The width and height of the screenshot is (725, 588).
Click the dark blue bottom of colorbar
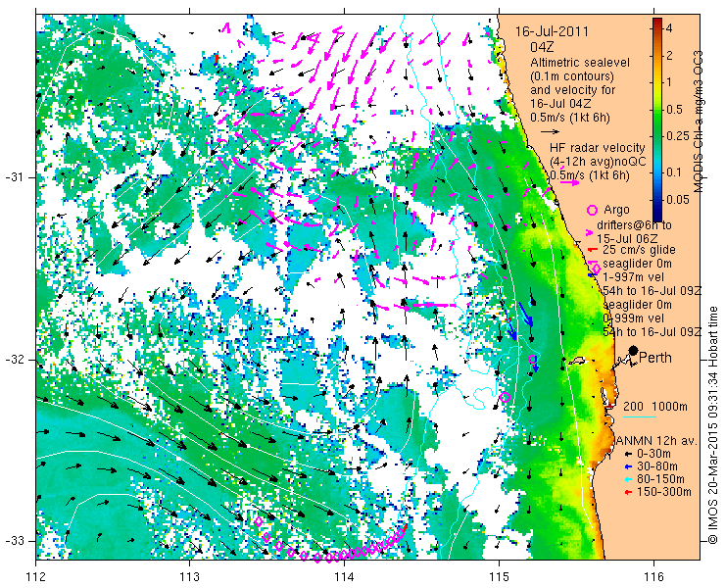[x=657, y=216]
